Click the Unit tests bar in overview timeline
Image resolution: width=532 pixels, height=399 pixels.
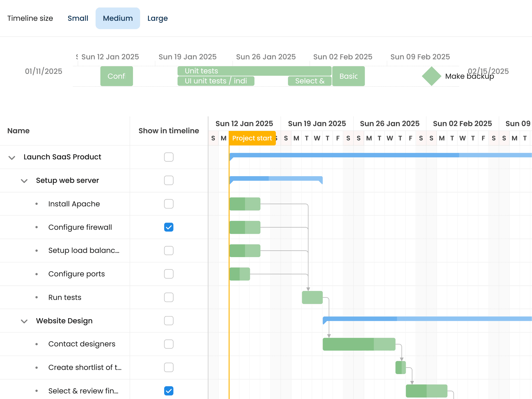point(255,71)
